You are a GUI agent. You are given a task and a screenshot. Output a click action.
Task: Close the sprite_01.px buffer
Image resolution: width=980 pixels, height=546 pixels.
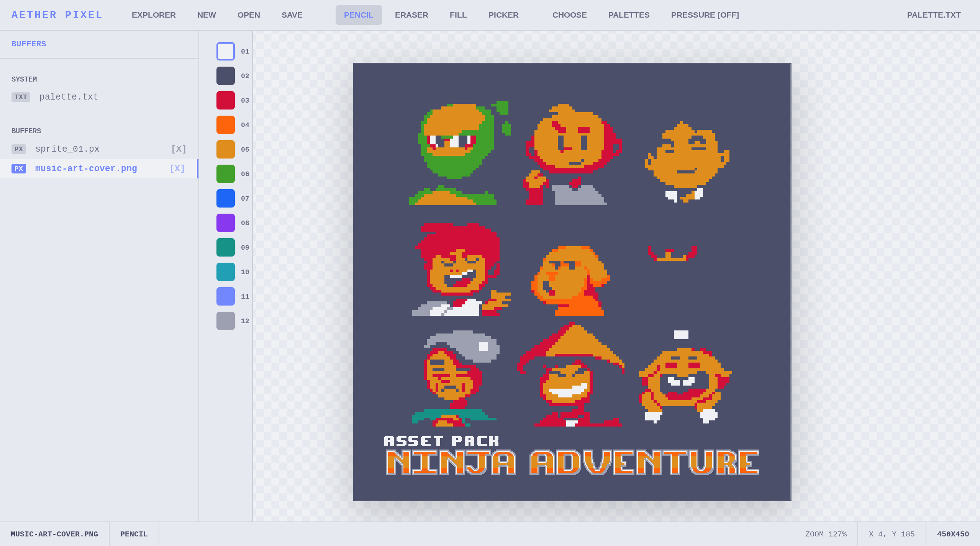coord(179,149)
